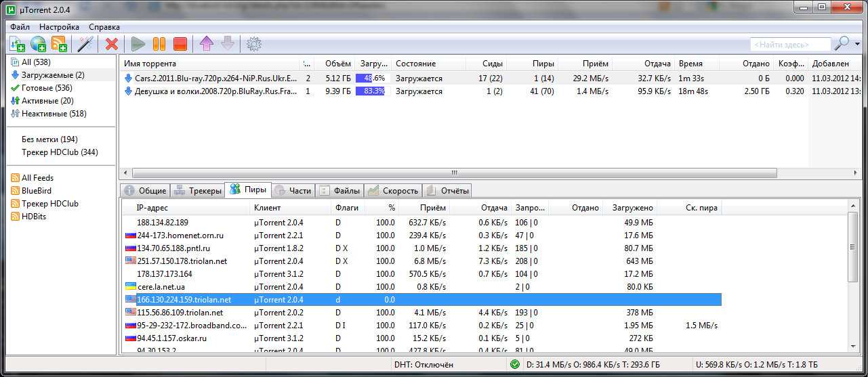Open the Справка menu

point(104,26)
